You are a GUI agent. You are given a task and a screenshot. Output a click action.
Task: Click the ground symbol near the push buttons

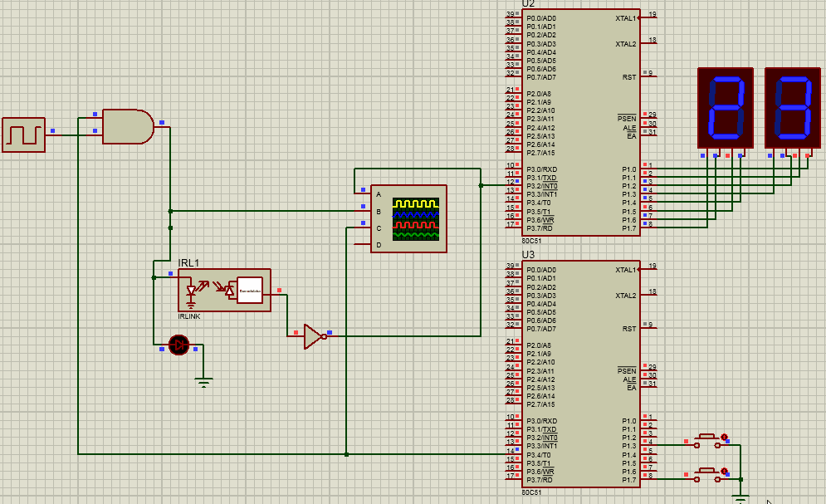[740, 497]
